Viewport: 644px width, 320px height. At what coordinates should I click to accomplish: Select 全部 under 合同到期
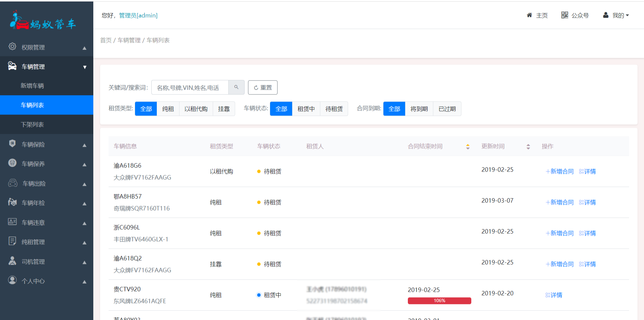(394, 109)
